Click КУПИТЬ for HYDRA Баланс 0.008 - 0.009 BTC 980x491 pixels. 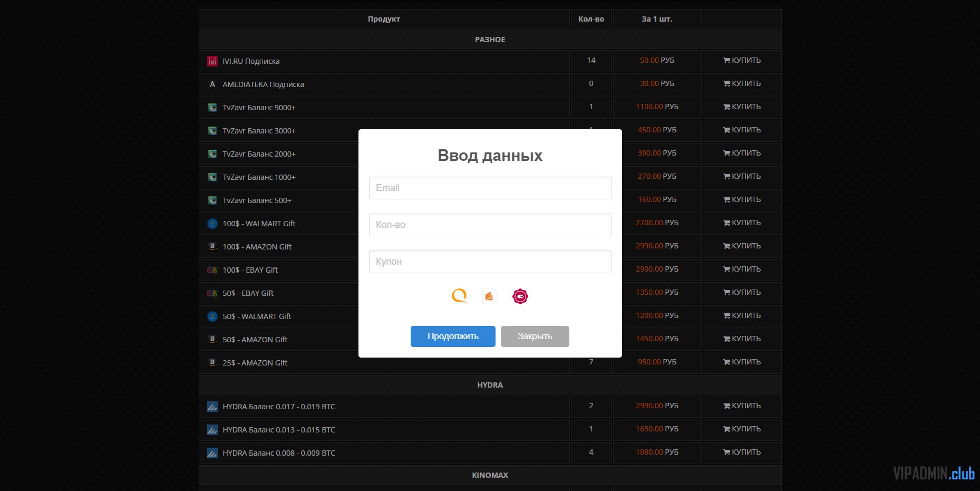742,452
